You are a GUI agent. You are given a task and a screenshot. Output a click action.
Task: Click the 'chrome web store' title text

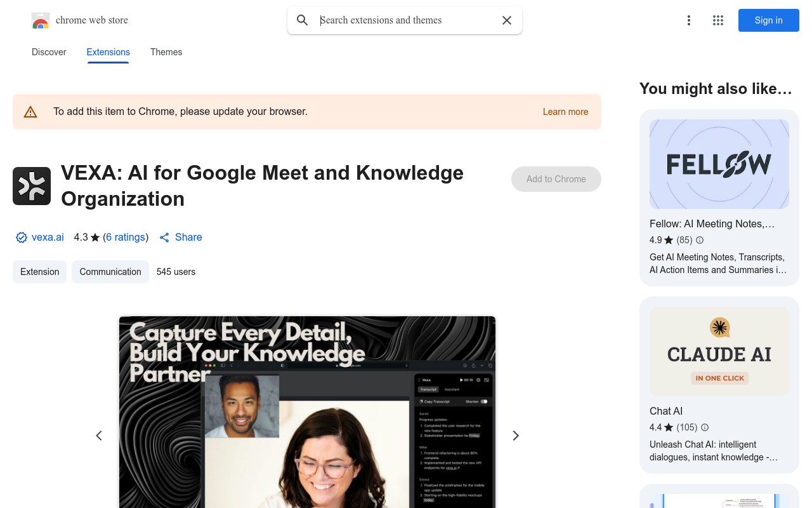click(x=92, y=20)
